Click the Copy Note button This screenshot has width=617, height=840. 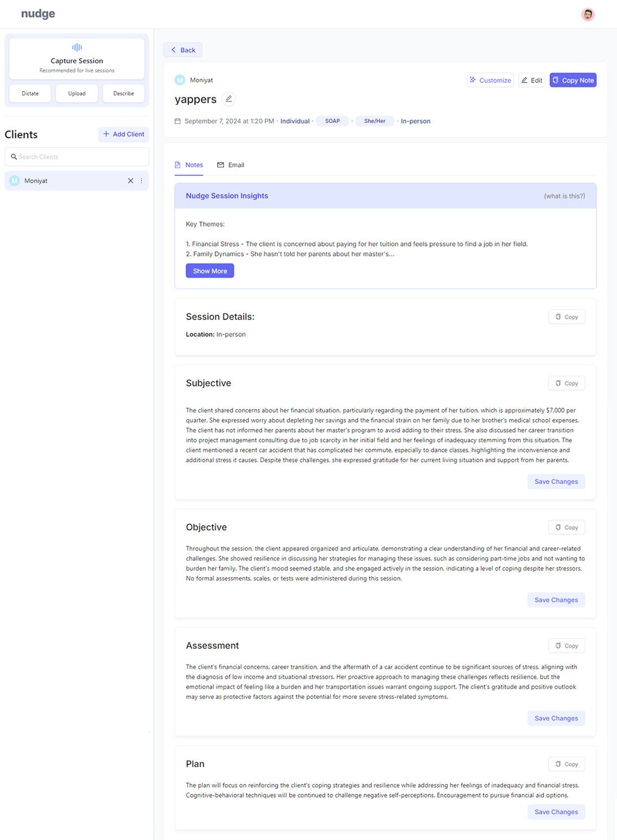(x=573, y=80)
